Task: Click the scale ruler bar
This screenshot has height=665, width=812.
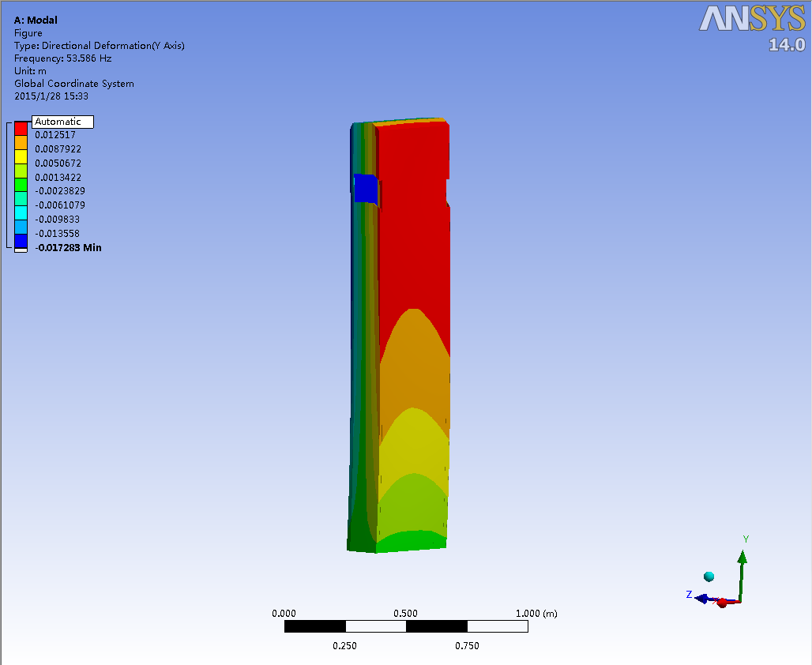Action: pyautogui.click(x=406, y=626)
